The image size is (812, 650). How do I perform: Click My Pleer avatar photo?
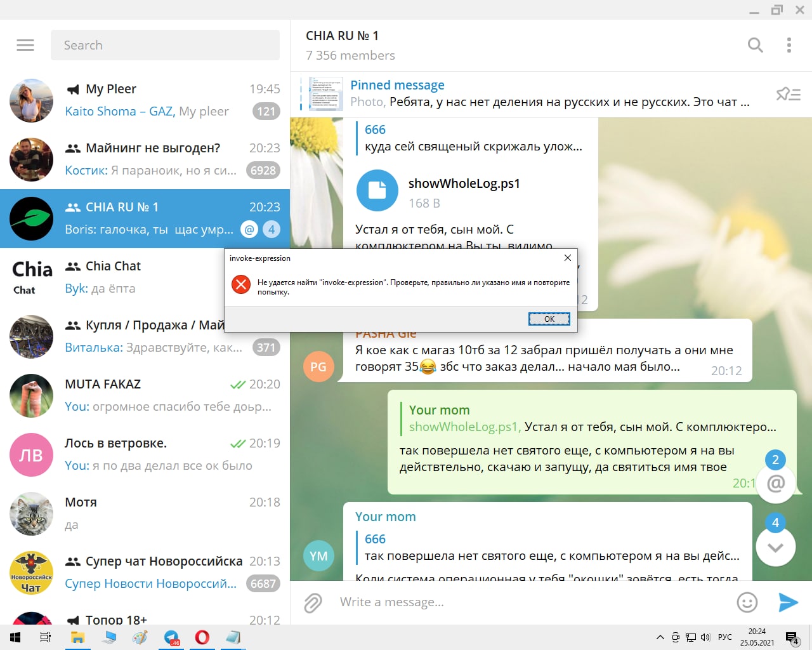[31, 100]
